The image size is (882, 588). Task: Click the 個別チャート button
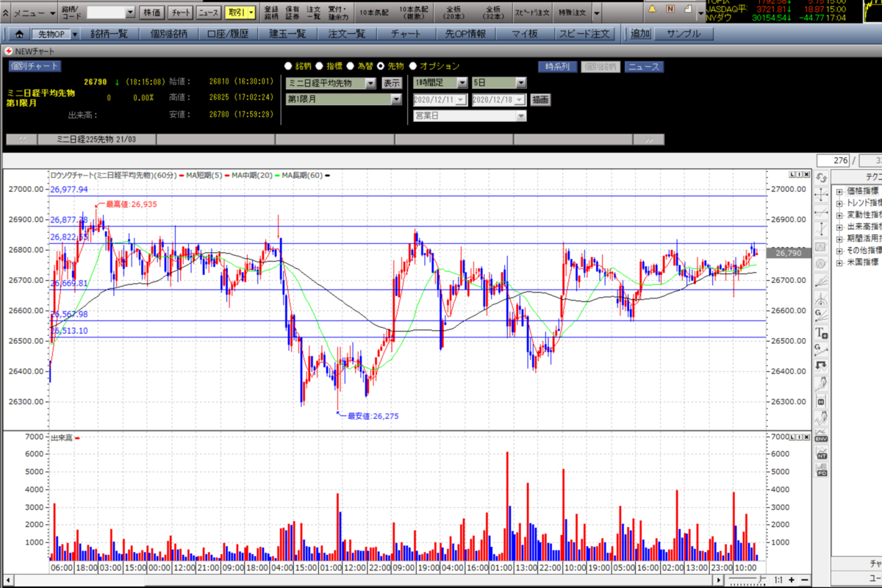pos(35,66)
